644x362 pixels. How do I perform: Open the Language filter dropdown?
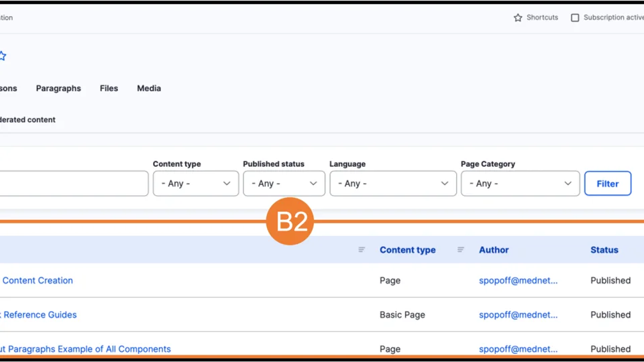pos(392,184)
